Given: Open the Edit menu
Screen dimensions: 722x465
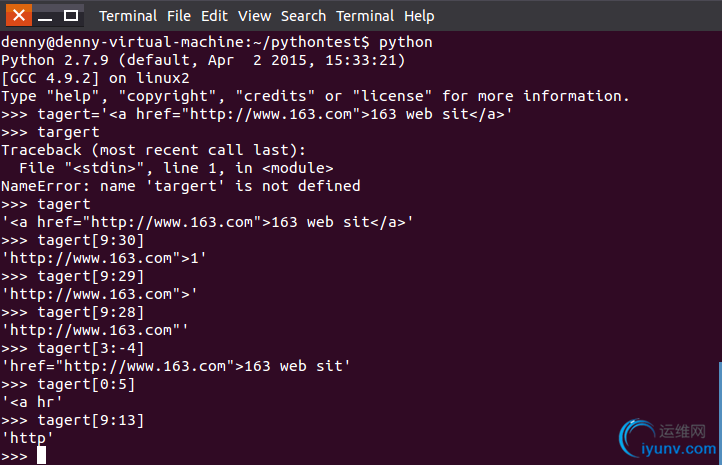Looking at the screenshot, I should click(x=214, y=16).
